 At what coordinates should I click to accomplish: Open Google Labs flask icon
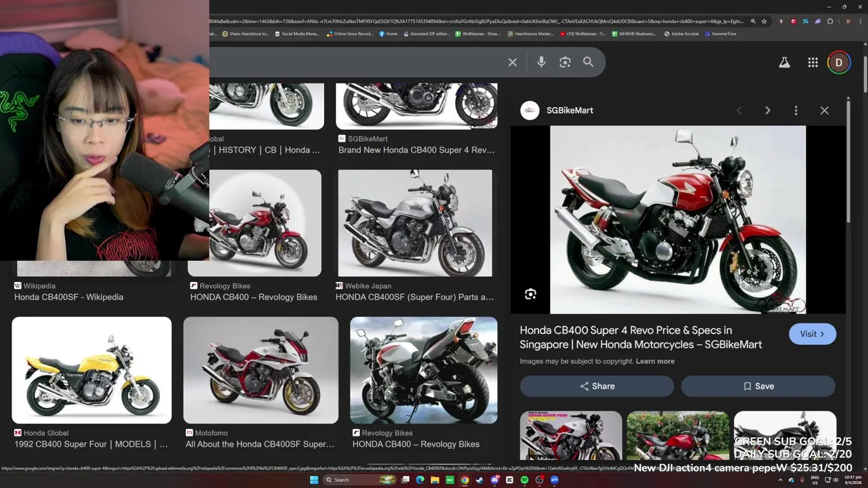click(785, 62)
